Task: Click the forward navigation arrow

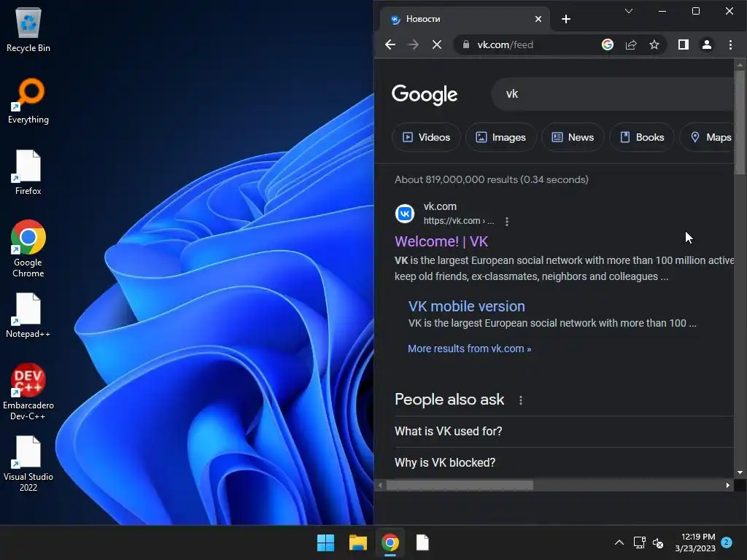Action: [x=414, y=44]
